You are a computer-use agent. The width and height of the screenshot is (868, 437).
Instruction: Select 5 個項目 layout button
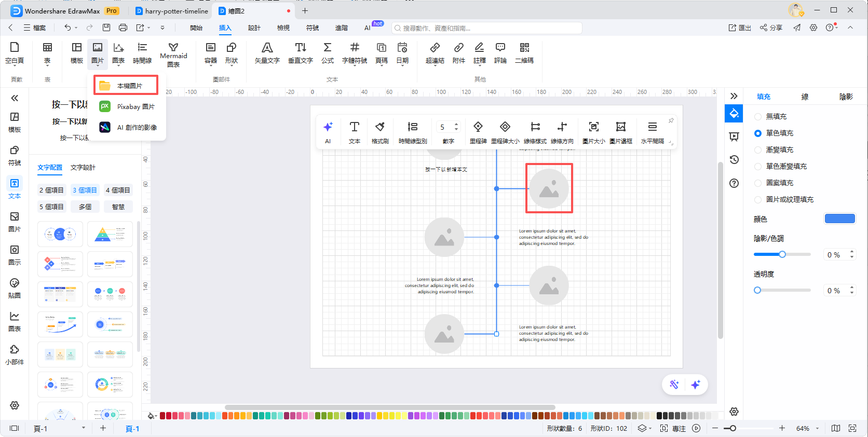(51, 207)
